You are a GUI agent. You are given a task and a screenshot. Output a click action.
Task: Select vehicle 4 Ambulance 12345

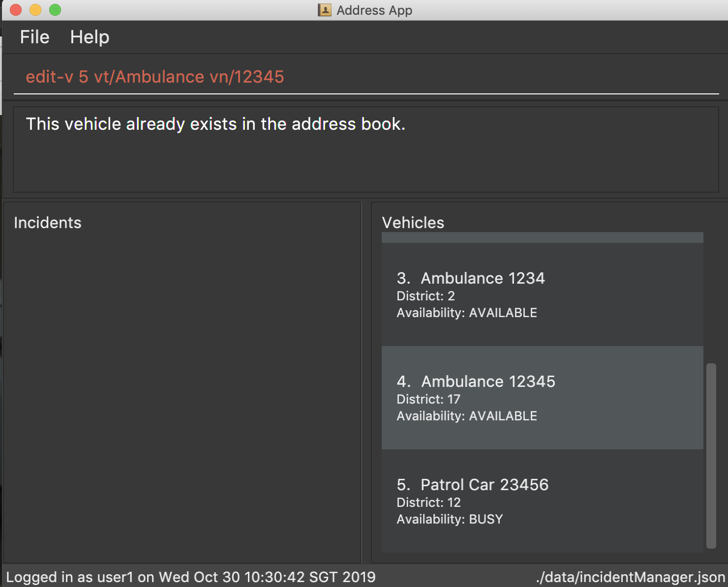click(x=542, y=398)
